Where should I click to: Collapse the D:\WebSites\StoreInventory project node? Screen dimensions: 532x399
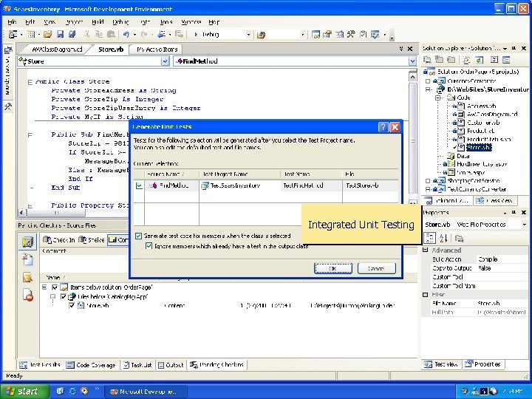coord(428,89)
